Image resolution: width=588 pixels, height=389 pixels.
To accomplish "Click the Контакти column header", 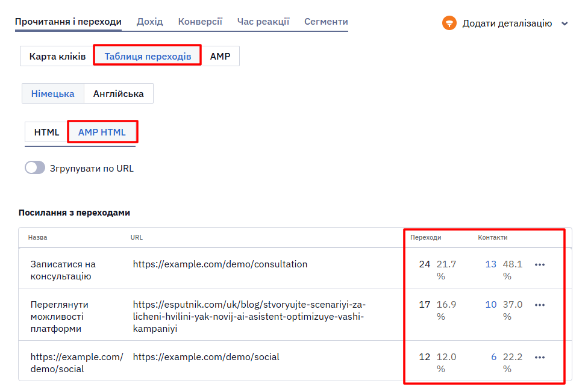I will 492,238.
